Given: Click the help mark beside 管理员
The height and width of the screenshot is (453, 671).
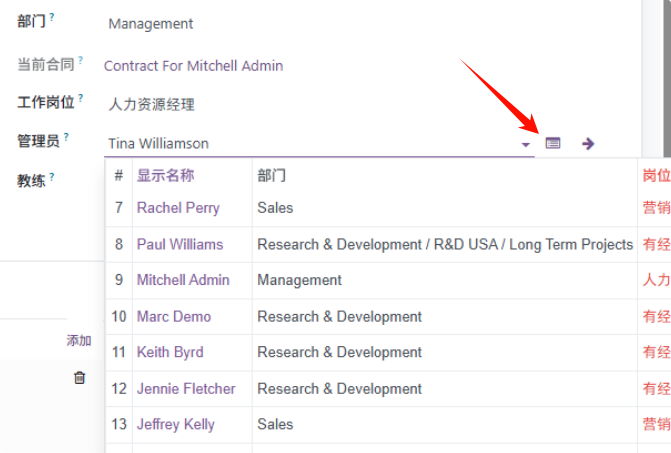Looking at the screenshot, I should point(67,136).
